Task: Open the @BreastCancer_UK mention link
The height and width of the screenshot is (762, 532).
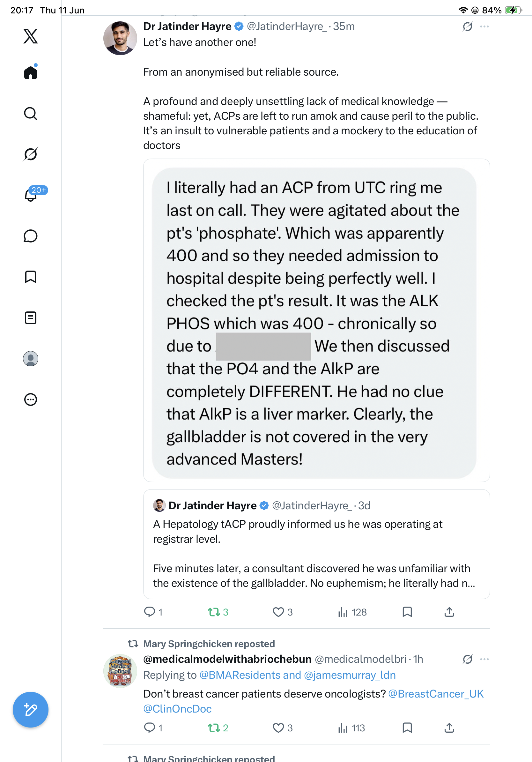Action: [436, 694]
